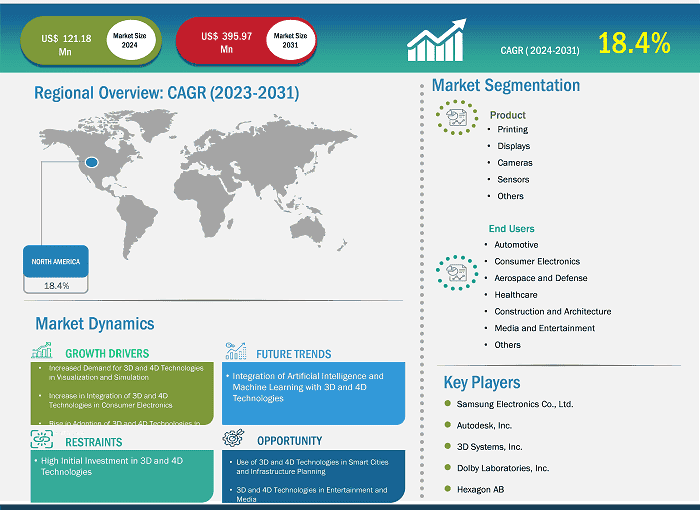The width and height of the screenshot is (700, 510).
Task: Click the FUTURE TRENDS heading
Action: [294, 354]
